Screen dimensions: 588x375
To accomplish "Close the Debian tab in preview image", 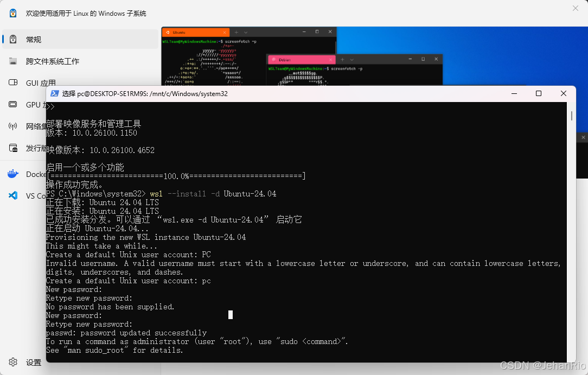I will pyautogui.click(x=330, y=60).
